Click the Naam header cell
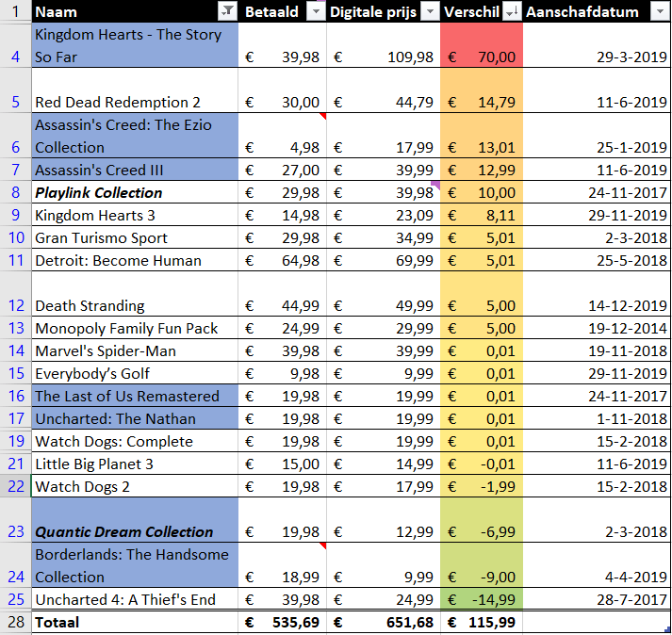The image size is (672, 635). click(135, 11)
